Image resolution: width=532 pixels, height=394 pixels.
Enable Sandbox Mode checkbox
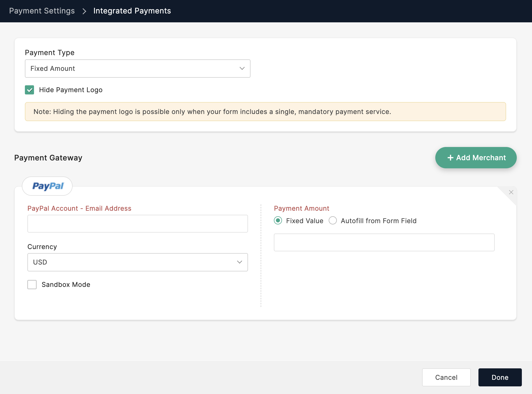(x=32, y=285)
